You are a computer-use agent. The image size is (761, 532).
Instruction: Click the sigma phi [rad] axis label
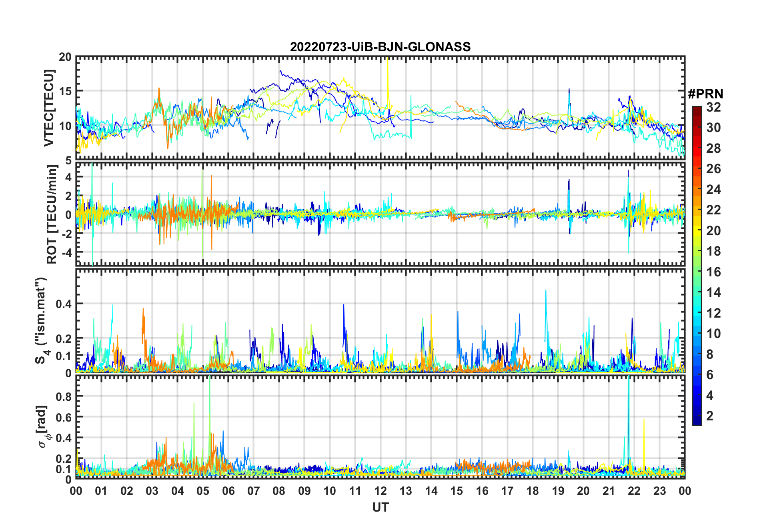[x=42, y=427]
